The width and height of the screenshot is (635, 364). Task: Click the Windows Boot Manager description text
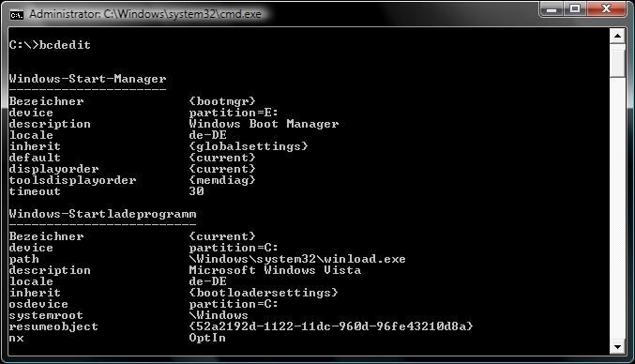(x=264, y=124)
